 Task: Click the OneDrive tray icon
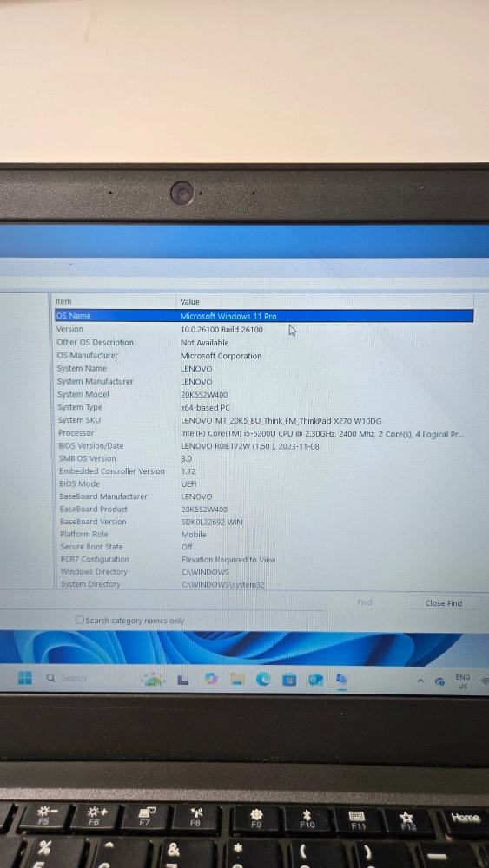click(x=439, y=681)
